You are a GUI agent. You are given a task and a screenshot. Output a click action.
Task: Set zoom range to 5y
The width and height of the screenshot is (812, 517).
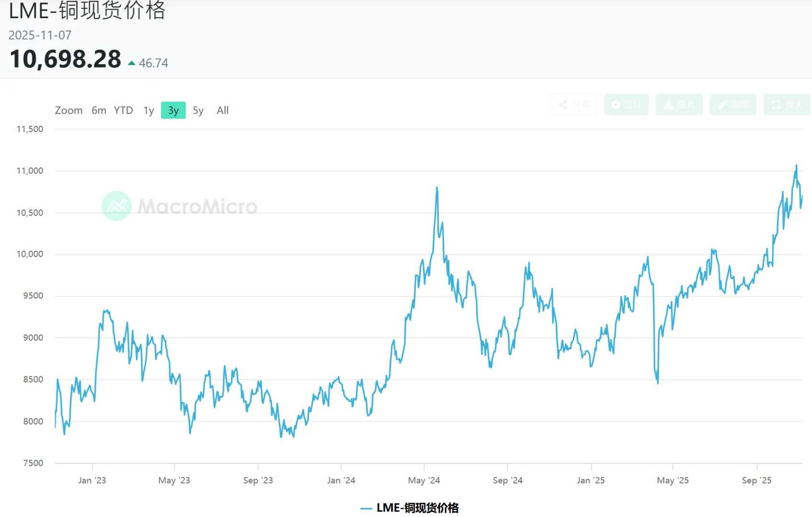pyautogui.click(x=198, y=111)
